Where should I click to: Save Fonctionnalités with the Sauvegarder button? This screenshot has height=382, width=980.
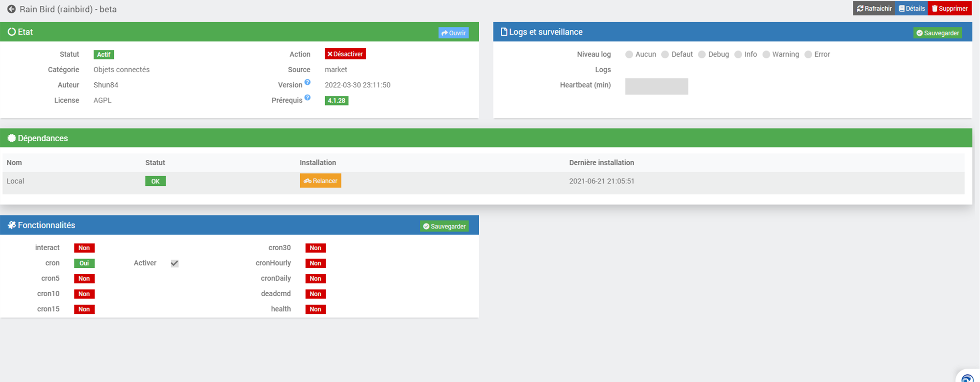(444, 226)
